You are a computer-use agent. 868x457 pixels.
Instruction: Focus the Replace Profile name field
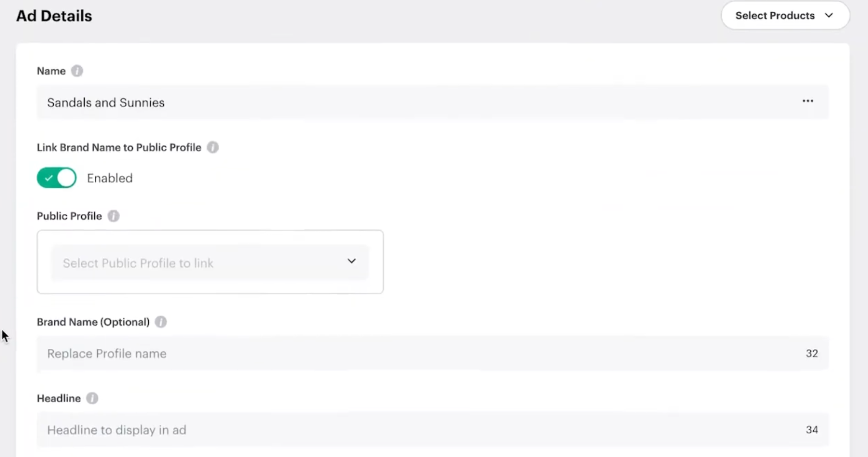396,353
